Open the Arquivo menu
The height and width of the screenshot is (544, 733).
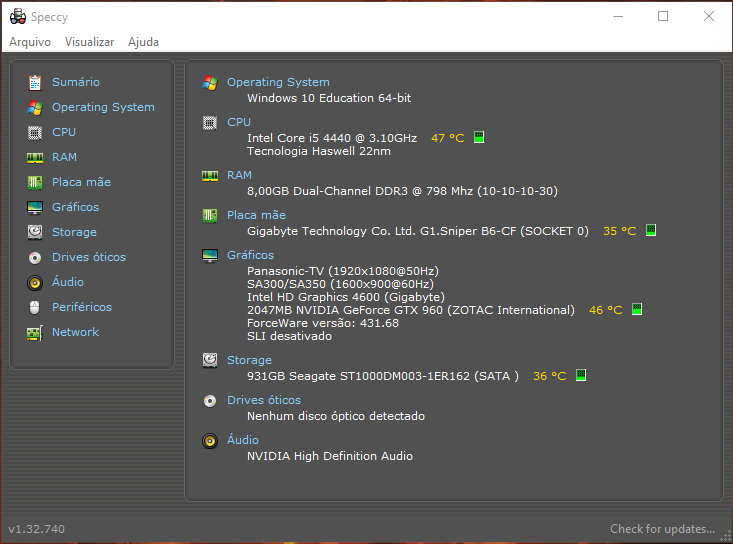pyautogui.click(x=30, y=42)
